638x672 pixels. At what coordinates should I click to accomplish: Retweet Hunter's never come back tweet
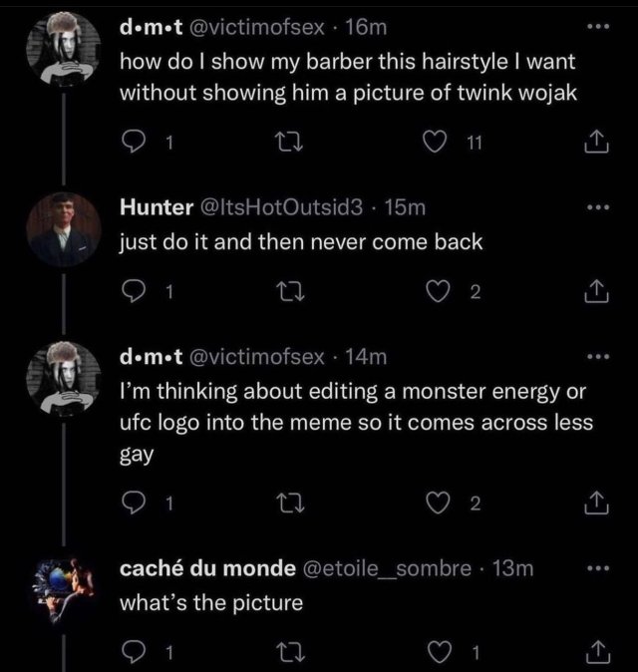click(294, 293)
